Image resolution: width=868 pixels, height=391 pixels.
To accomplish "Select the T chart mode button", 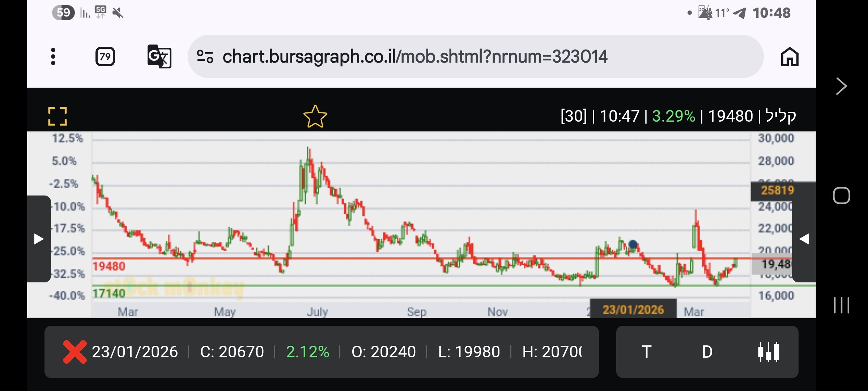I will [x=647, y=352].
